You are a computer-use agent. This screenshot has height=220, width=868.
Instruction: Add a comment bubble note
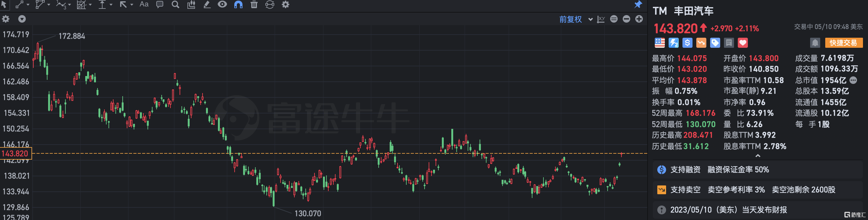pyautogui.click(x=160, y=5)
